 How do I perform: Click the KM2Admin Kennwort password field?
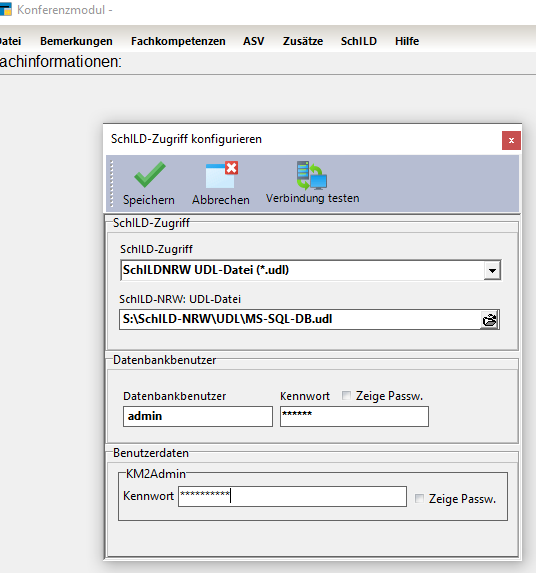click(292, 496)
